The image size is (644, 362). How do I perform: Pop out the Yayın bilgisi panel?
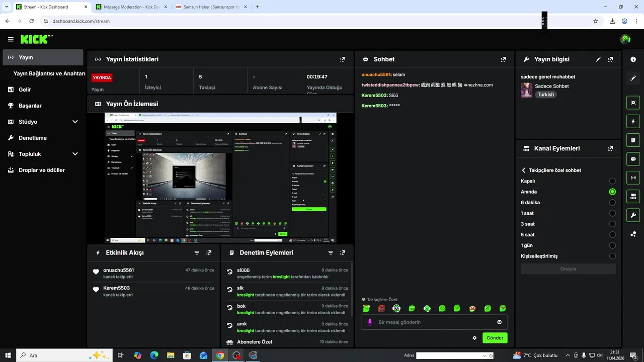click(x=610, y=59)
